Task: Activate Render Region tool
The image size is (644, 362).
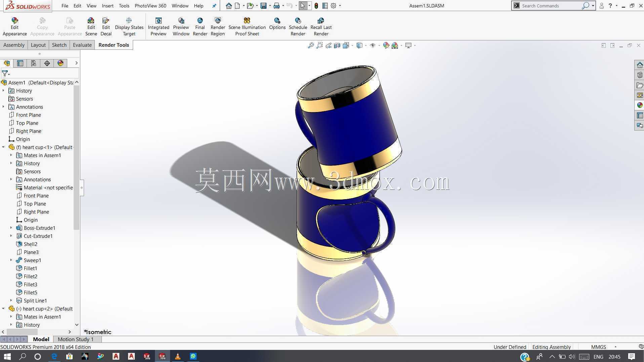Action: point(217,27)
